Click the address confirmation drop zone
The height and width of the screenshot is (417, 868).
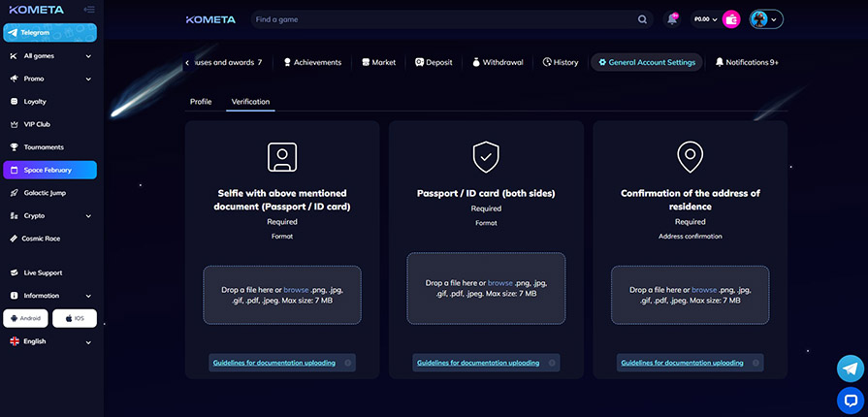691,295
